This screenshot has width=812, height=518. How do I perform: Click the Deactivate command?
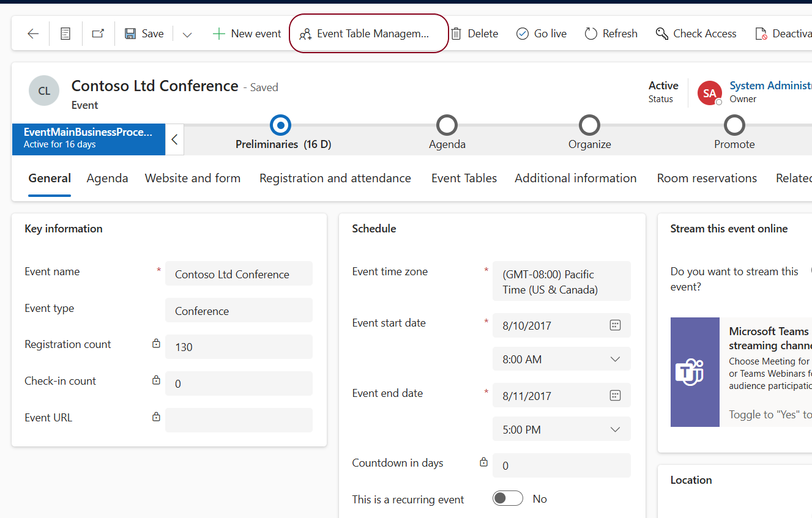(783, 34)
